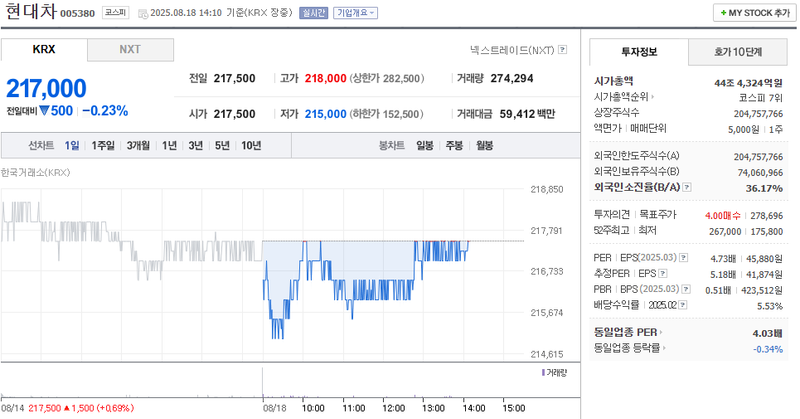Click the stock code 005380
This screenshot has width=800, height=419.
click(78, 13)
